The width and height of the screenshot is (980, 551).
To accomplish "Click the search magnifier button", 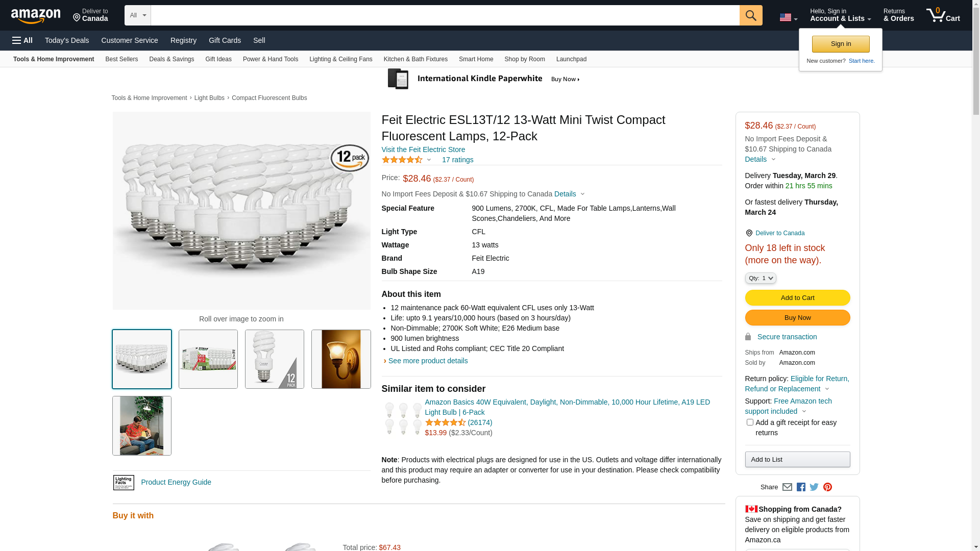I will click(x=750, y=15).
